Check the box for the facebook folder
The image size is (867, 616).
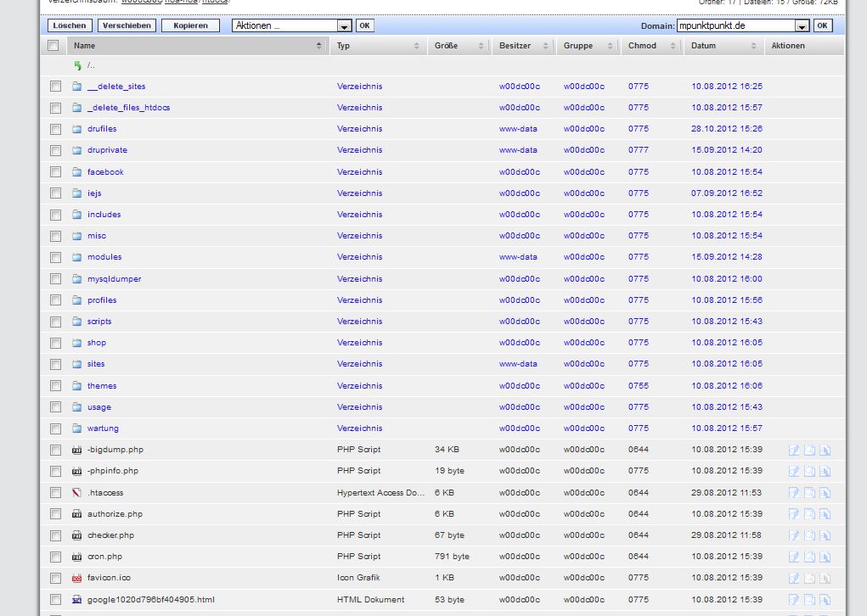[x=55, y=172]
